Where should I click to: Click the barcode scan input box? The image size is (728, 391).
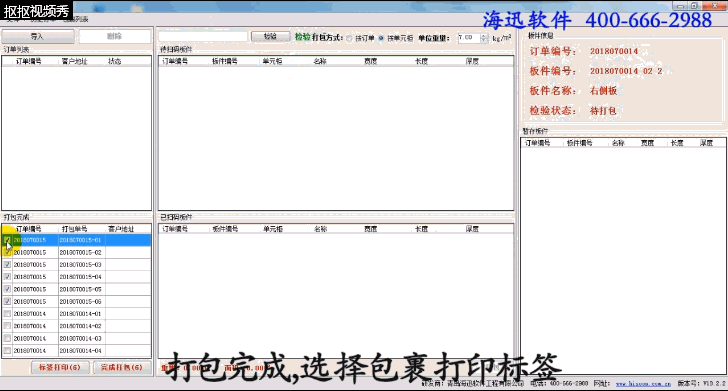[x=203, y=36]
